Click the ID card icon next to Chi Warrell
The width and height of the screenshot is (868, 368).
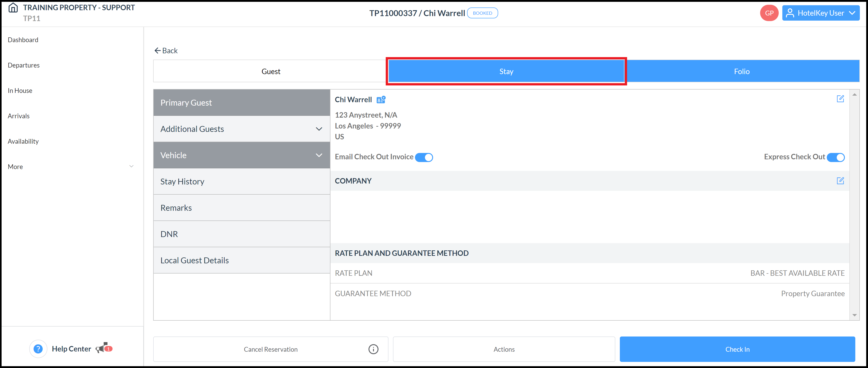pyautogui.click(x=381, y=99)
